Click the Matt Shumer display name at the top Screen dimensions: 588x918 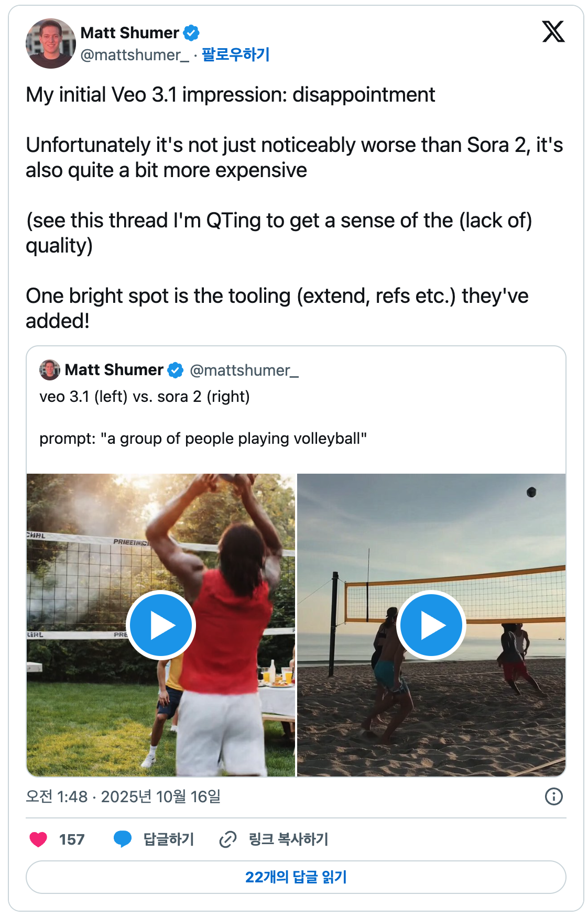tap(129, 33)
